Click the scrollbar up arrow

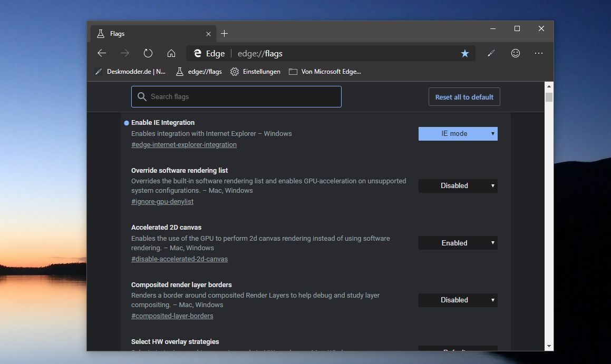[x=549, y=86]
